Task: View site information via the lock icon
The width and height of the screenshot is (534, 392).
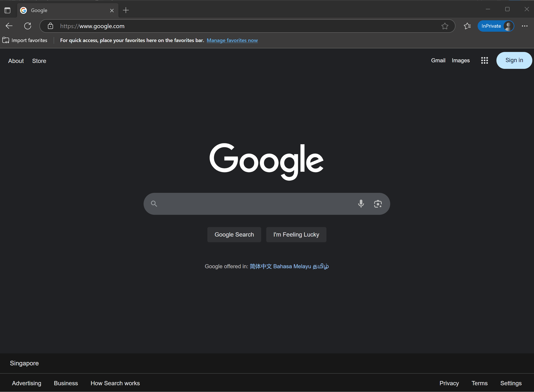Action: point(50,26)
